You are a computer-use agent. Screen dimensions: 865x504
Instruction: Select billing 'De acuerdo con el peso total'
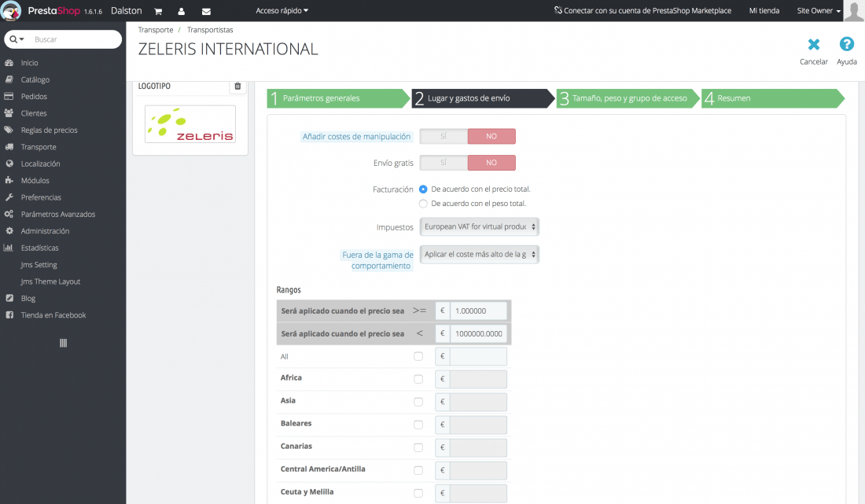pyautogui.click(x=423, y=204)
